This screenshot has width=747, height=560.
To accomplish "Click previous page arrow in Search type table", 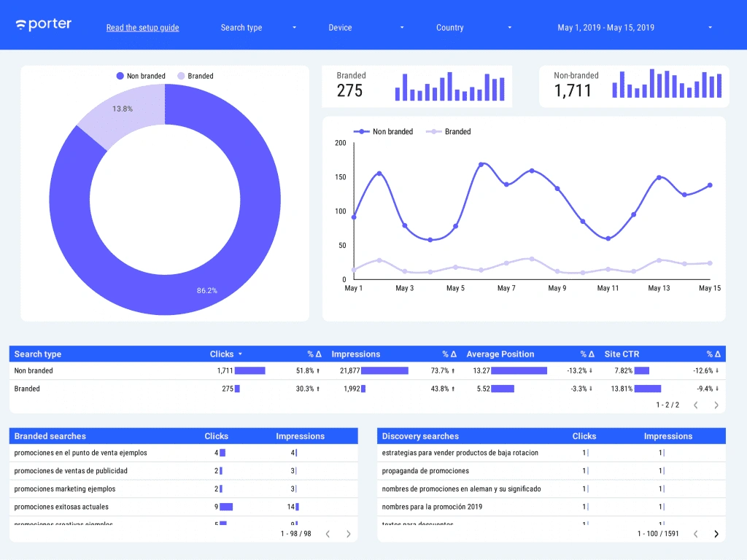I will (695, 405).
